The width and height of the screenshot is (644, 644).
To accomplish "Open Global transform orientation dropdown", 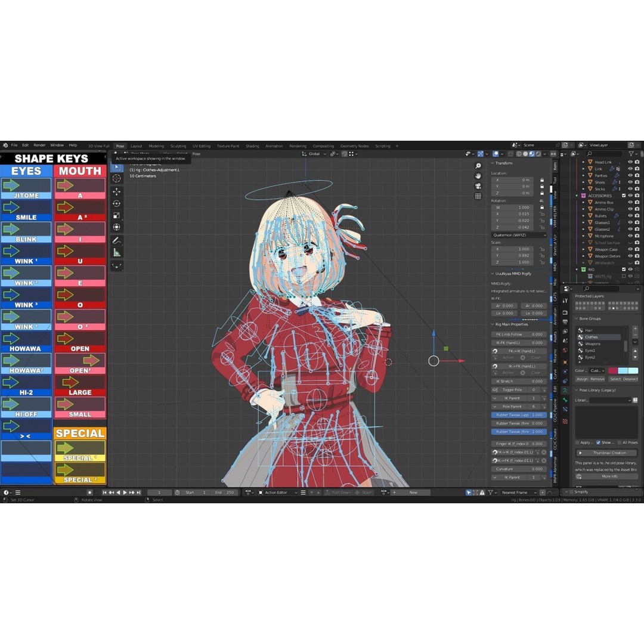I will [x=314, y=154].
